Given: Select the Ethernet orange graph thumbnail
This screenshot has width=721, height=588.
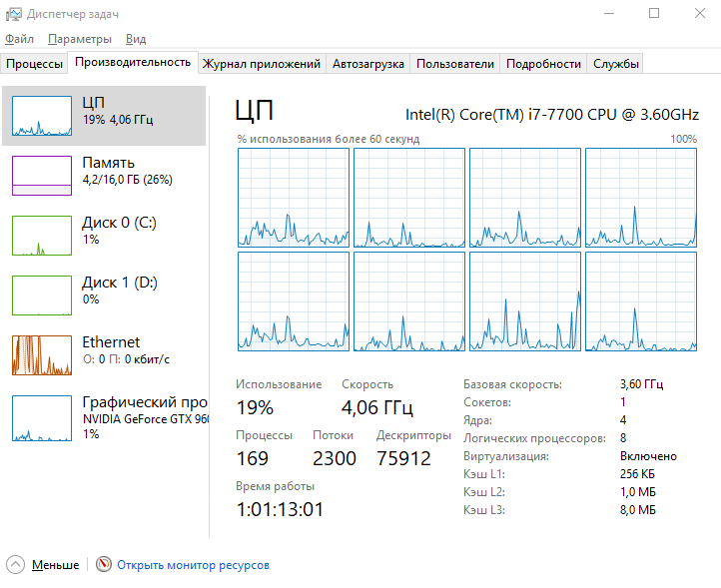Looking at the screenshot, I should [x=42, y=355].
